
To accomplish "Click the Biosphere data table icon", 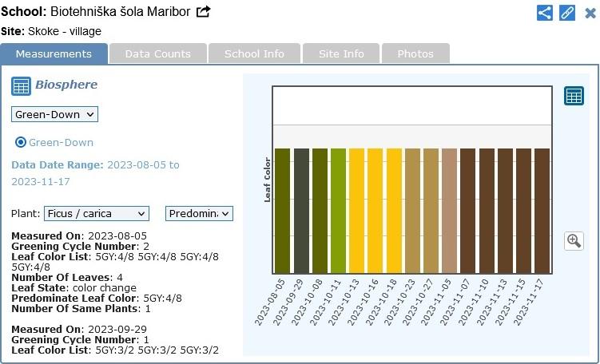I will pos(21,85).
